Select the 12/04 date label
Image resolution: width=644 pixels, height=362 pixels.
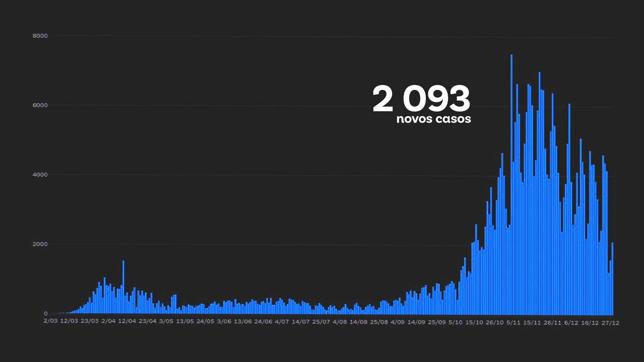[127, 321]
